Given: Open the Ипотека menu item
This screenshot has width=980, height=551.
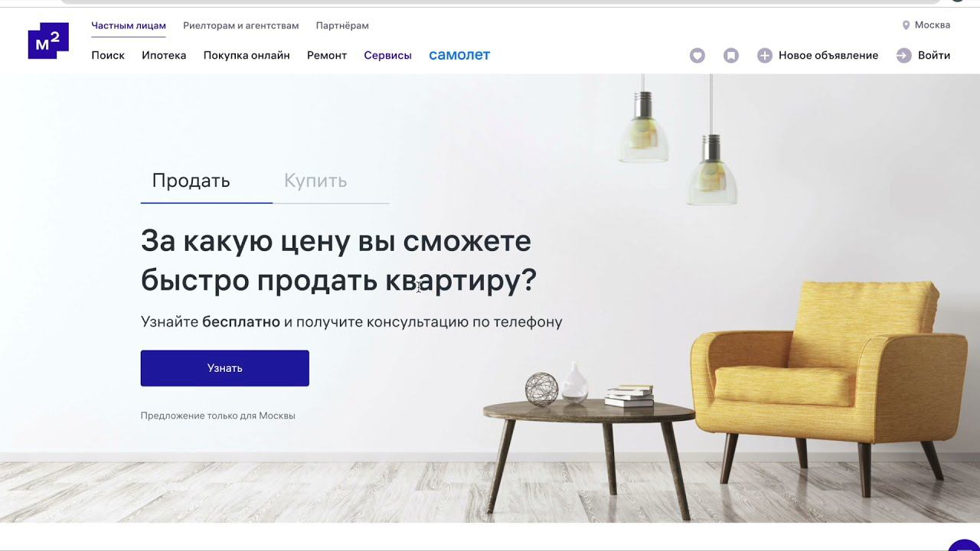Looking at the screenshot, I should click(x=164, y=55).
